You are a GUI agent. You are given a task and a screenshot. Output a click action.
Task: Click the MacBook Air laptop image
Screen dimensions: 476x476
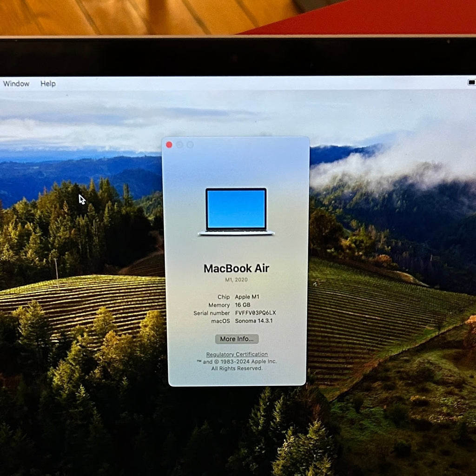[237, 212]
